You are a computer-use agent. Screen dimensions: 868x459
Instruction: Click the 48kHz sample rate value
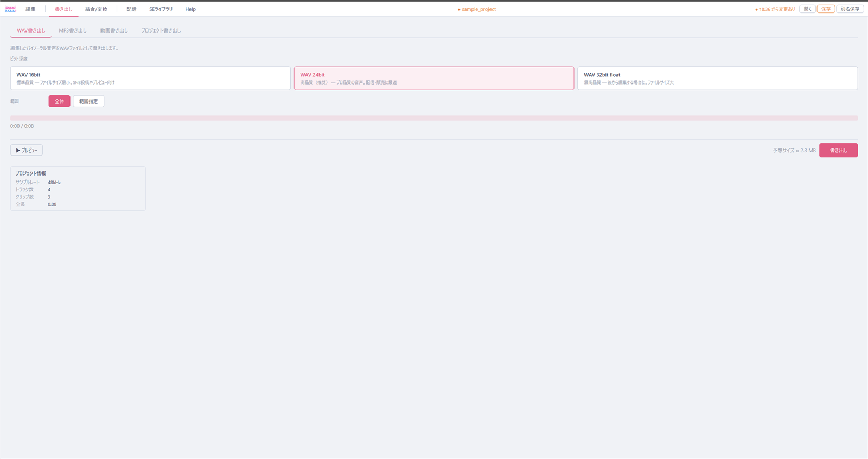click(x=54, y=183)
